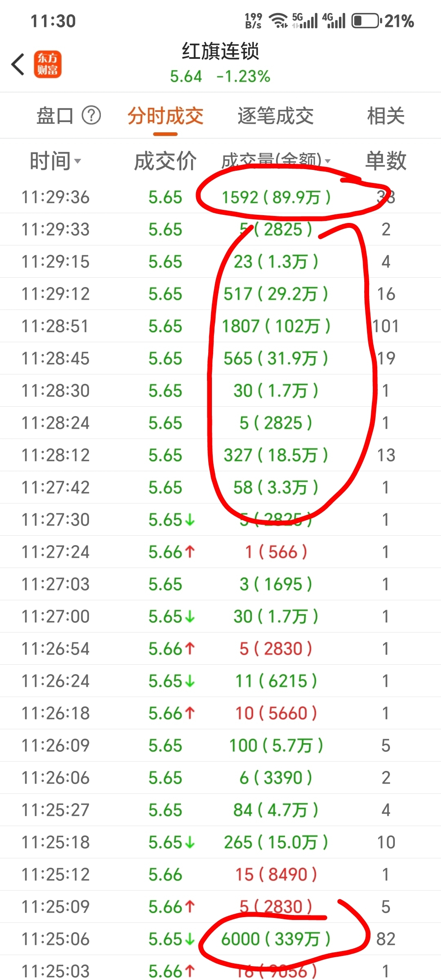
Task: Tap volume 10 (5660)
Action: pyautogui.click(x=276, y=713)
